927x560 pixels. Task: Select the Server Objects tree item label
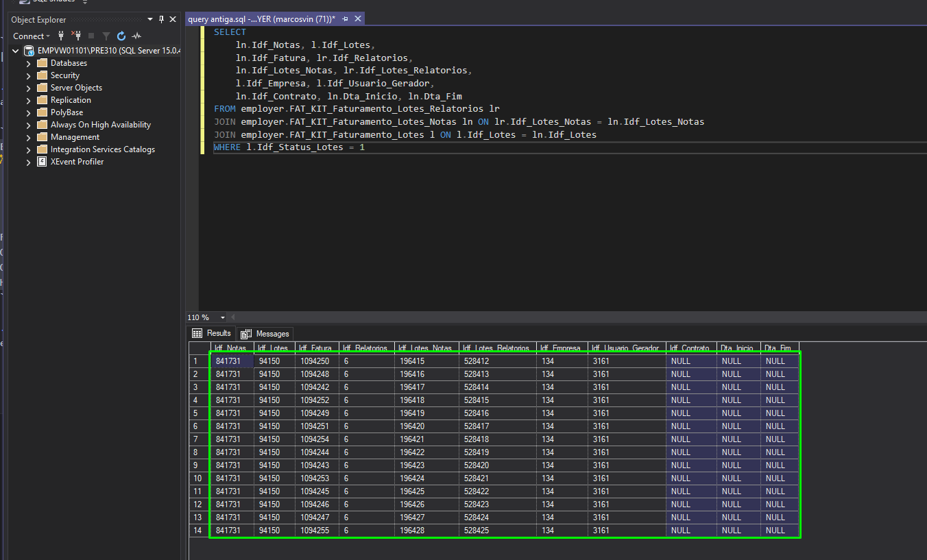(76, 88)
